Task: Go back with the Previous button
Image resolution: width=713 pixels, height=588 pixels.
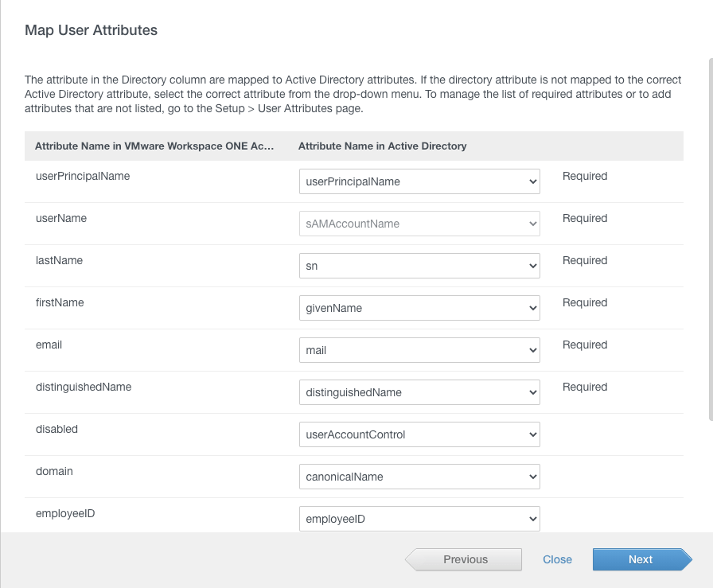Action: tap(465, 559)
